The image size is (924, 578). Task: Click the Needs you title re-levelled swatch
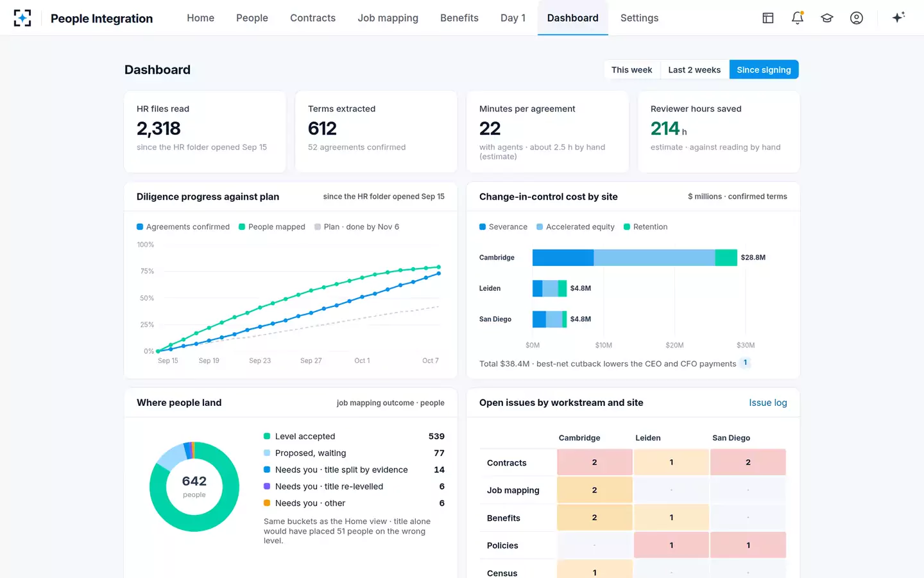pyautogui.click(x=267, y=487)
